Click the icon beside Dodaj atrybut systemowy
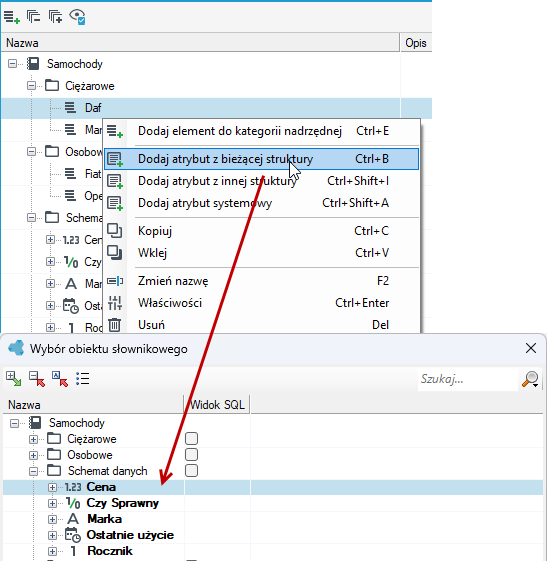548x561 pixels. point(115,203)
